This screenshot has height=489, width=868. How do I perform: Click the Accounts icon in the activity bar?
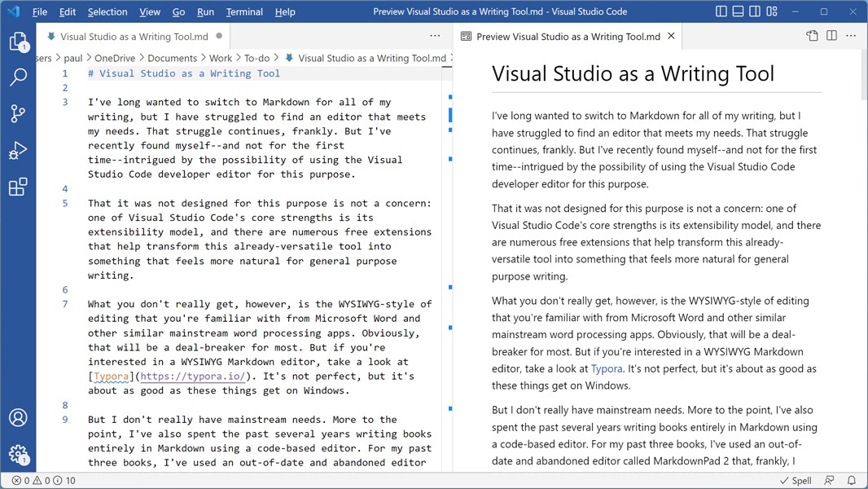click(19, 417)
